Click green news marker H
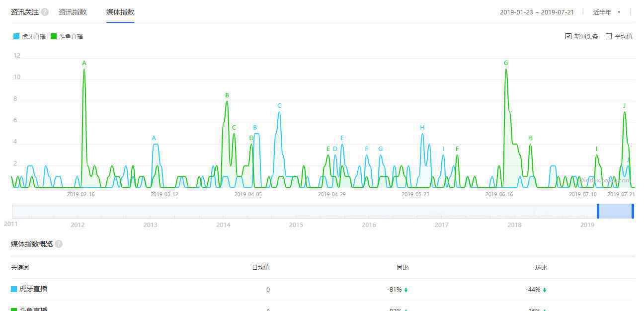The width and height of the screenshot is (644, 311). (530, 138)
